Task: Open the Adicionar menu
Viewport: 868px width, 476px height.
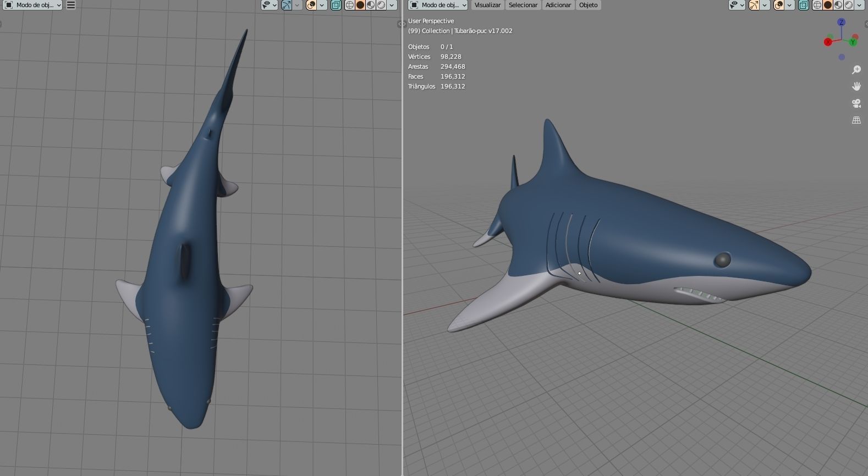Action: point(558,5)
